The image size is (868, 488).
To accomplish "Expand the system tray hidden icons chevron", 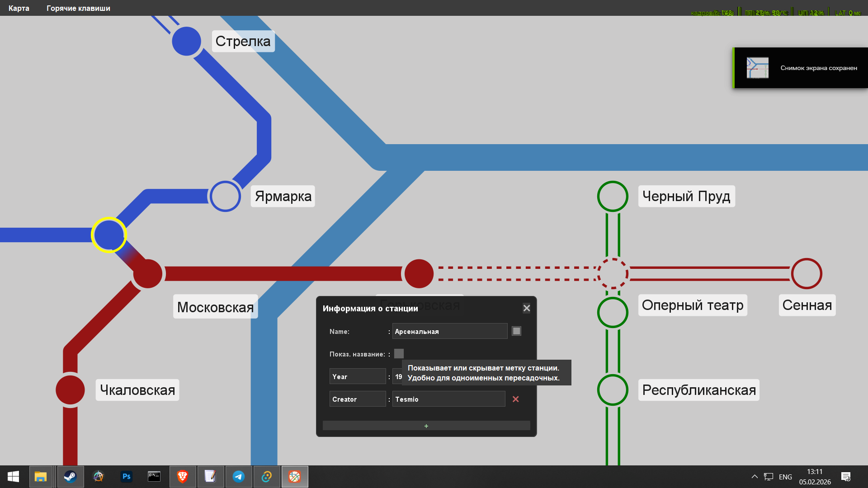I will click(x=755, y=477).
